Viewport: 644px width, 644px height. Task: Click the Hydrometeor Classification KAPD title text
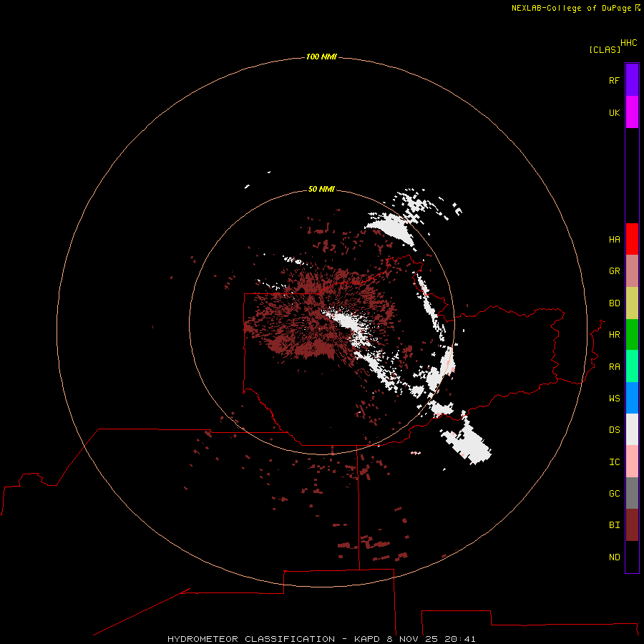321,639
